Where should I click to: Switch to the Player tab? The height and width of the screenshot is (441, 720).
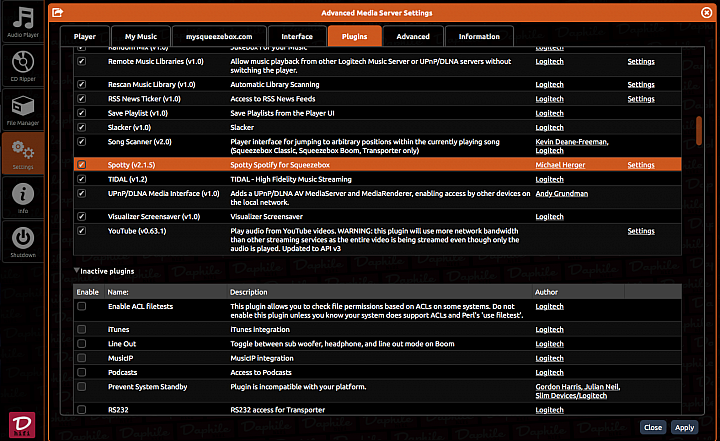tap(84, 36)
